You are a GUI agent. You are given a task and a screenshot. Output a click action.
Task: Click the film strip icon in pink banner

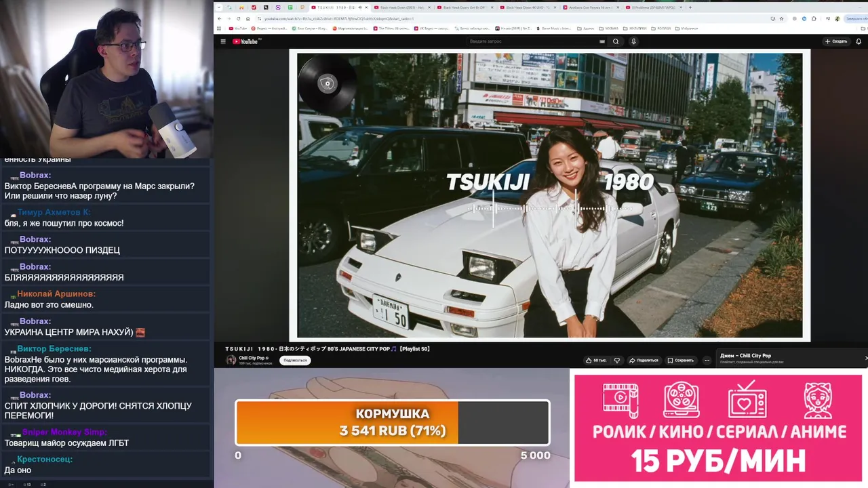(621, 400)
